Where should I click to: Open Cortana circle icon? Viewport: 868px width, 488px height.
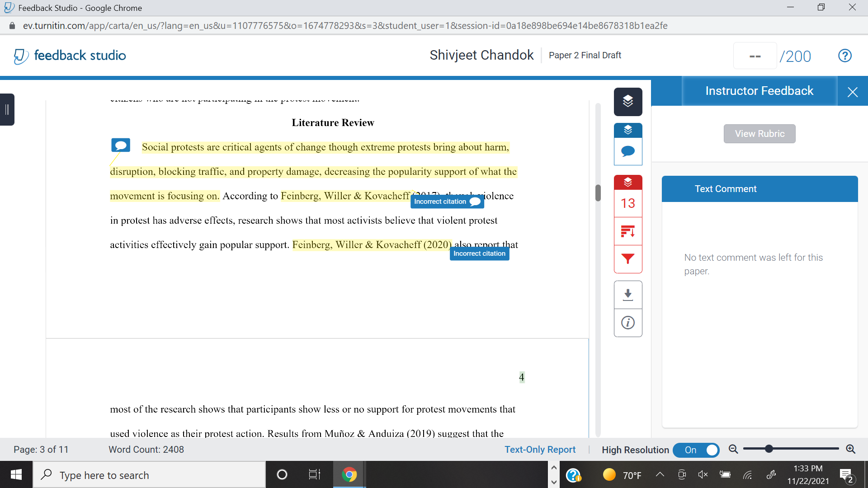pyautogui.click(x=282, y=475)
